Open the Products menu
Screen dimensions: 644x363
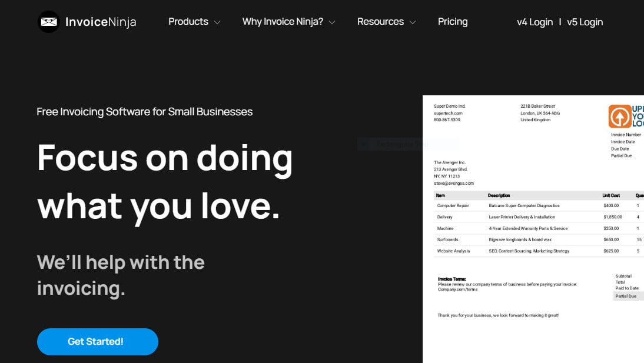(188, 22)
